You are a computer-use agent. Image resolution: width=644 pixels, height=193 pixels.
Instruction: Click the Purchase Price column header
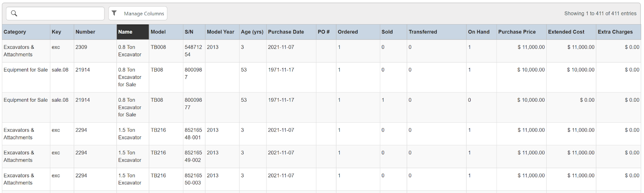click(x=517, y=32)
